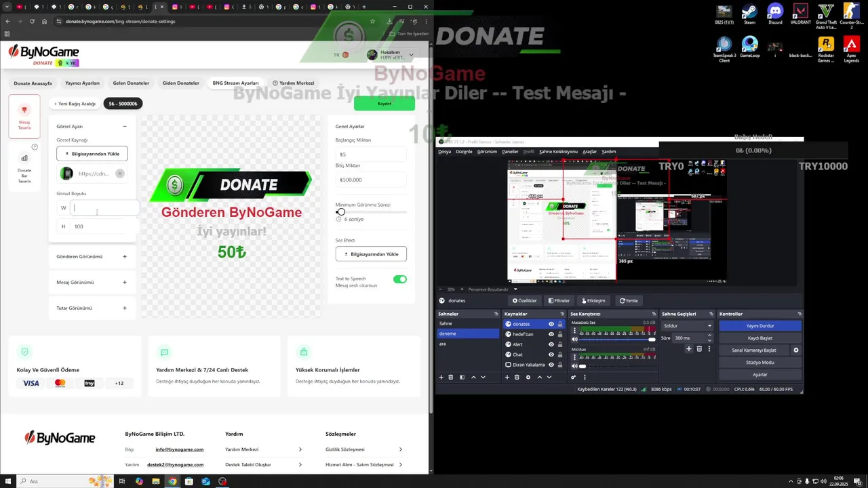The height and width of the screenshot is (488, 868).
Task: Toggle lock on the hedef ban source
Action: [x=560, y=334]
